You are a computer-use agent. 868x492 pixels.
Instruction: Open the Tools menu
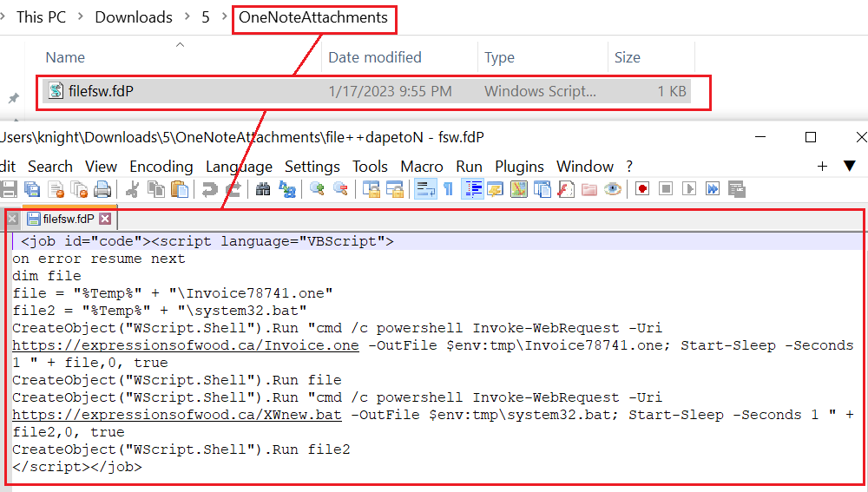pyautogui.click(x=371, y=167)
